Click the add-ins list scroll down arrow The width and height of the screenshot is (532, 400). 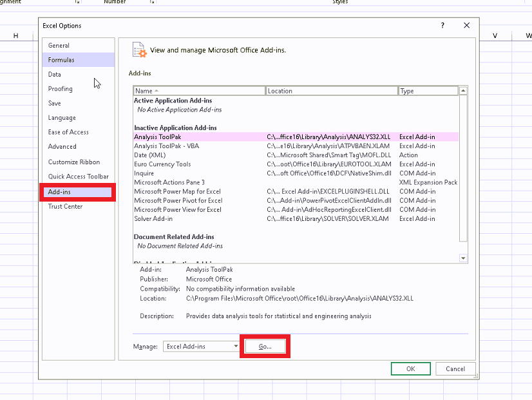(463, 258)
